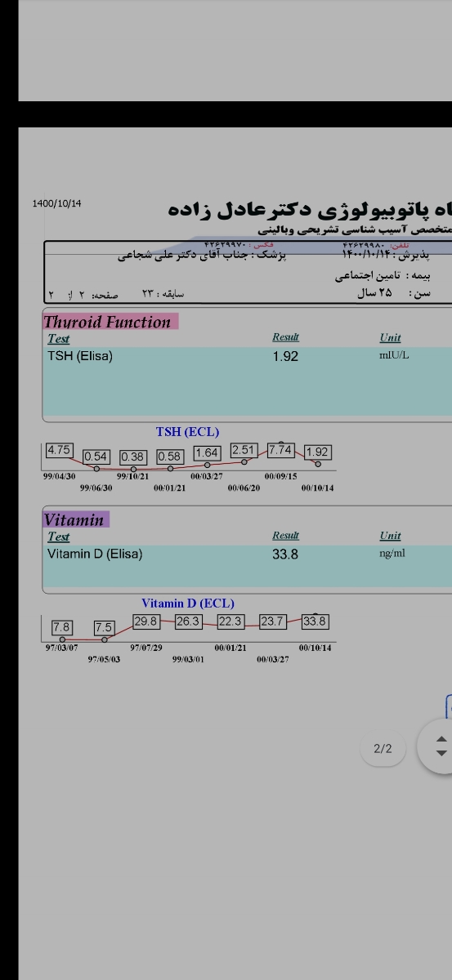Screen dimensions: 452x980
Task: Select the date 1400/10/14 at top left
Action: click(56, 203)
